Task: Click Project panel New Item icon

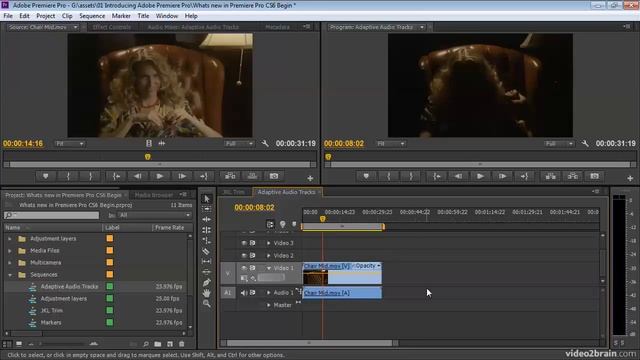Action: 170,344
